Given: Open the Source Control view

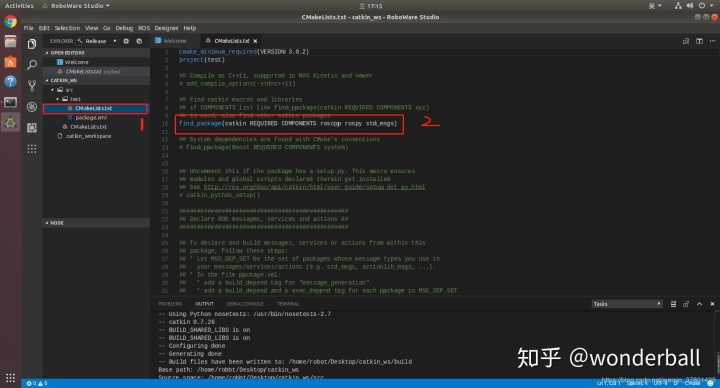Looking at the screenshot, I should (32, 85).
